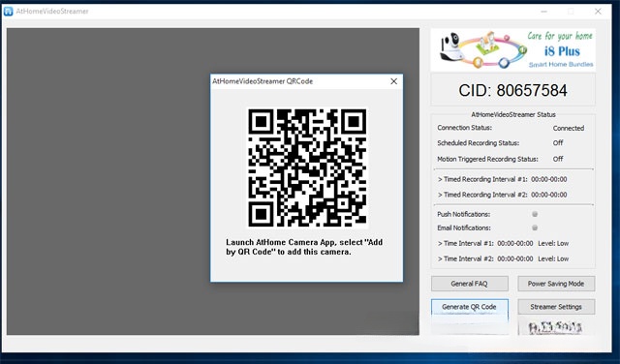Click the Email Notifications label
Screen dimensions: 620x364
tap(464, 227)
